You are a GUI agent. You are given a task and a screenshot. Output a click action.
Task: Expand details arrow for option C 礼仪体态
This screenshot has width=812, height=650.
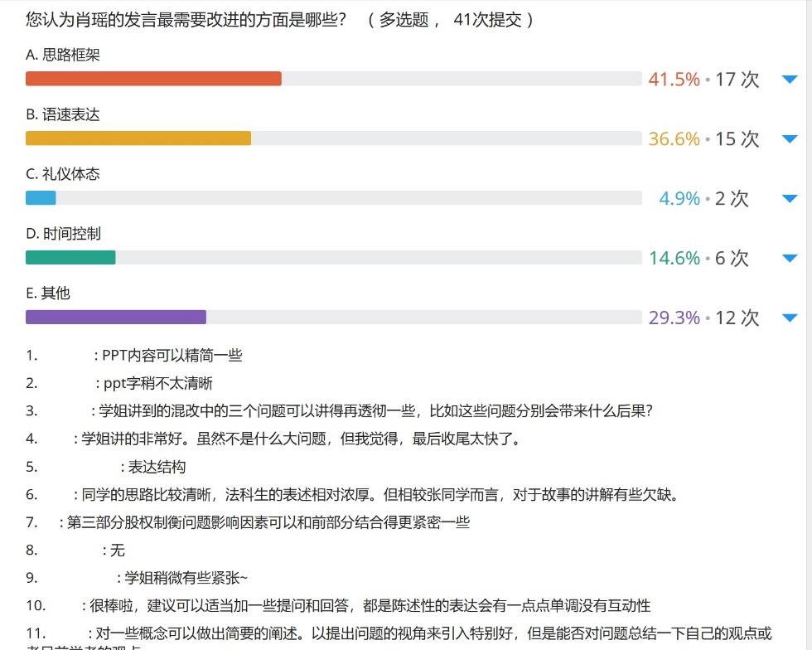click(789, 199)
